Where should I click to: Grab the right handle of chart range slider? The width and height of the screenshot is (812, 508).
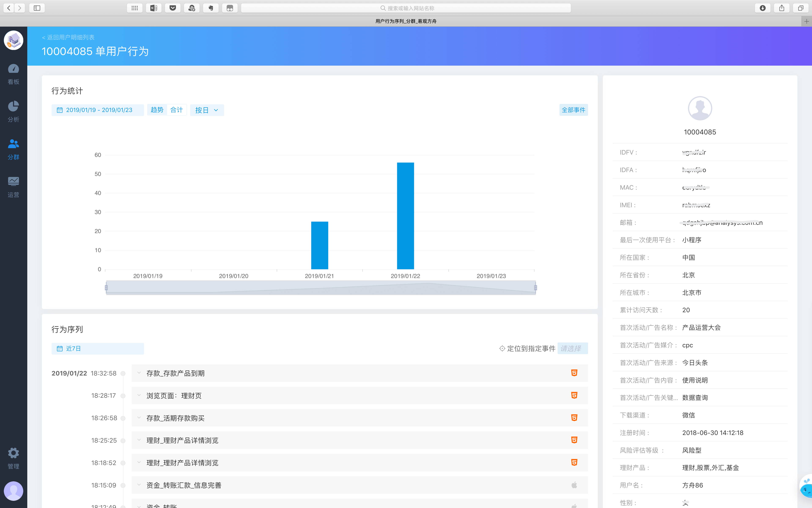coord(535,288)
